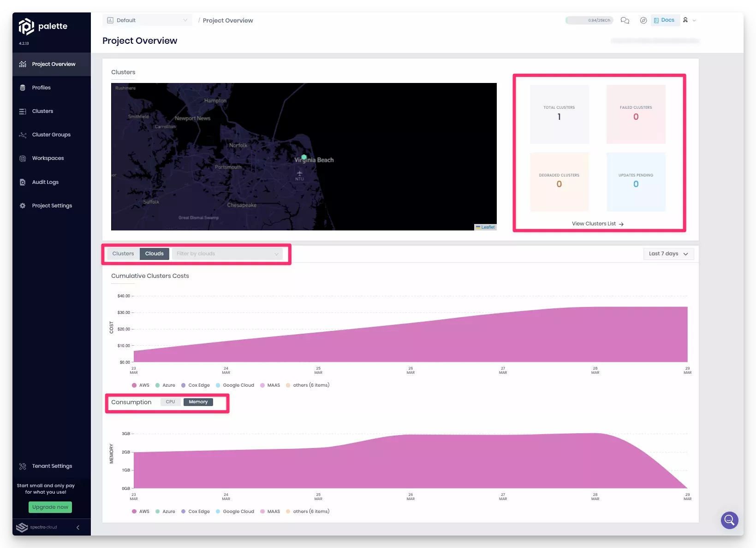Enable CPU consumption view
This screenshot has height=548, width=756.
click(x=170, y=401)
